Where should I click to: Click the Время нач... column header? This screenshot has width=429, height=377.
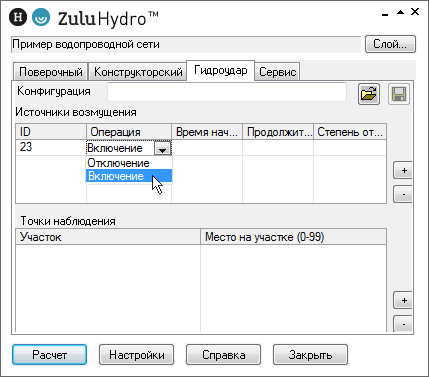pyautogui.click(x=207, y=132)
